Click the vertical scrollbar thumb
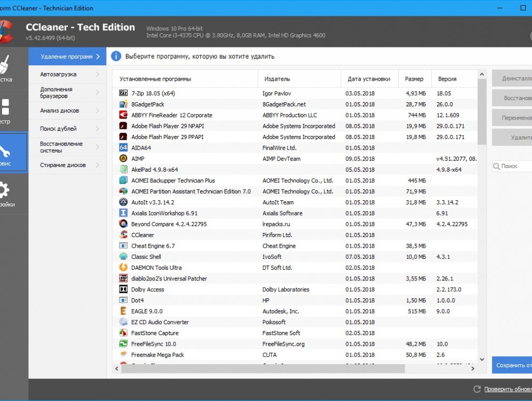Viewport: 532px width, 401px height. 482,112
